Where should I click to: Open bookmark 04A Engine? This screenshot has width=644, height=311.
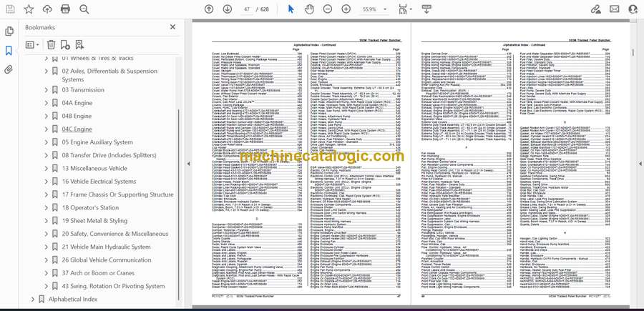77,103
